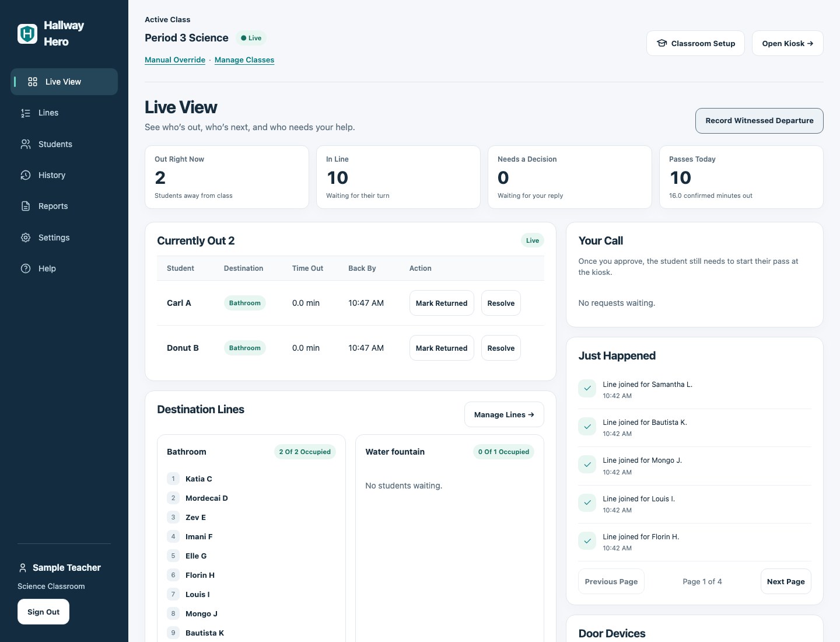Click the Sample Teacher user icon

[23, 568]
